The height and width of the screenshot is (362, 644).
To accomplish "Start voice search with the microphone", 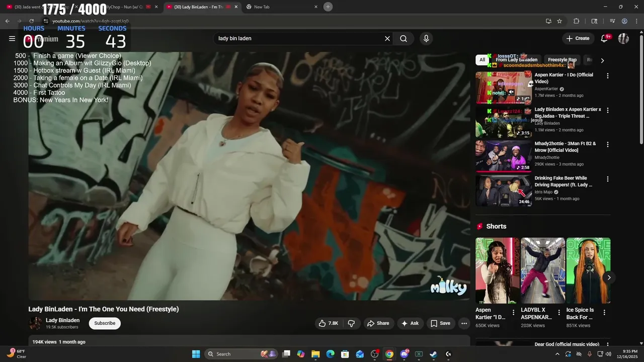I will (x=426, y=38).
